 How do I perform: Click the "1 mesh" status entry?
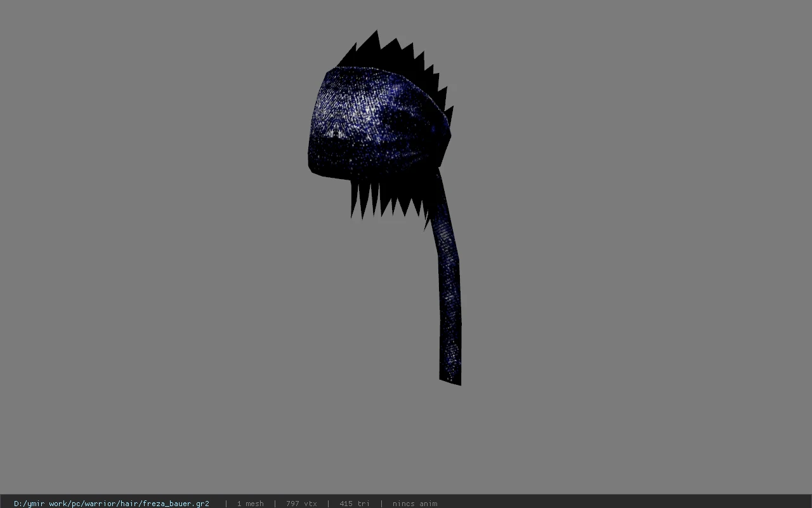pyautogui.click(x=250, y=504)
